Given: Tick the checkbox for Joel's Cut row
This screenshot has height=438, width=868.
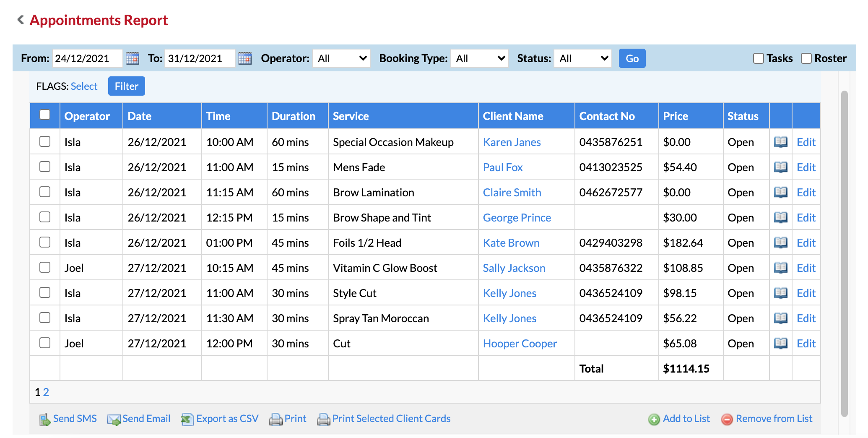Looking at the screenshot, I should point(45,343).
